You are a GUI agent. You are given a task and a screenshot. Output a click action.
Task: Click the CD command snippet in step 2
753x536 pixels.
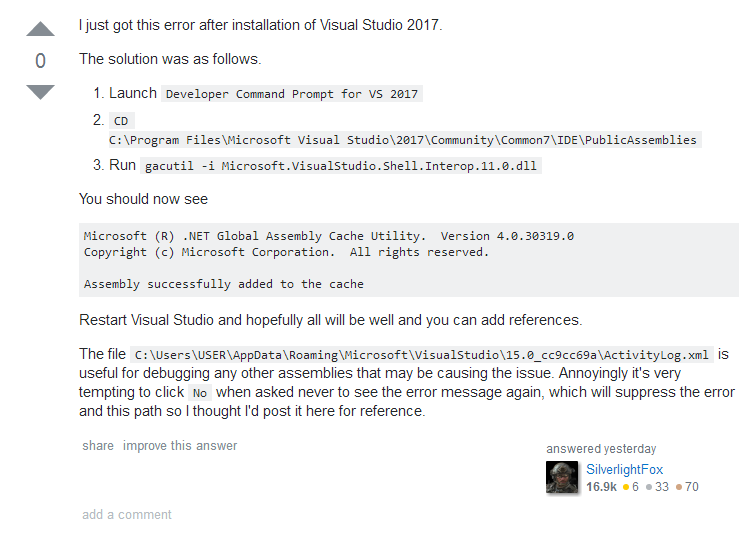(122, 121)
